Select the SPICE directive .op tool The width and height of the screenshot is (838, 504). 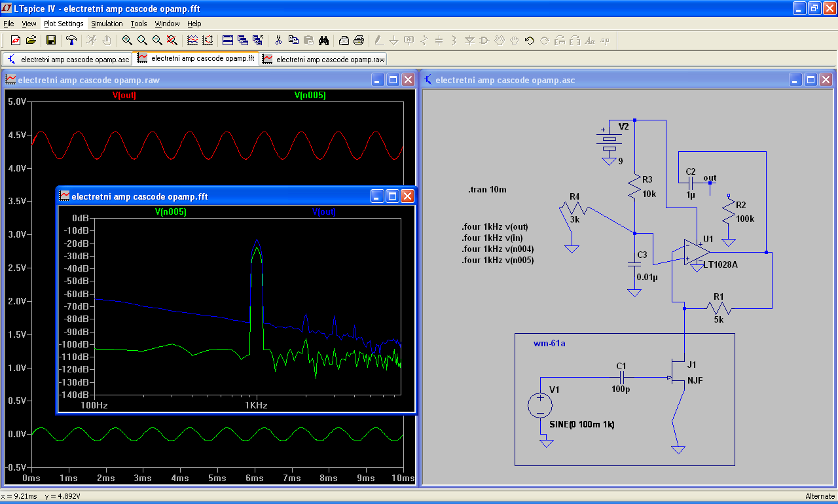click(x=605, y=40)
